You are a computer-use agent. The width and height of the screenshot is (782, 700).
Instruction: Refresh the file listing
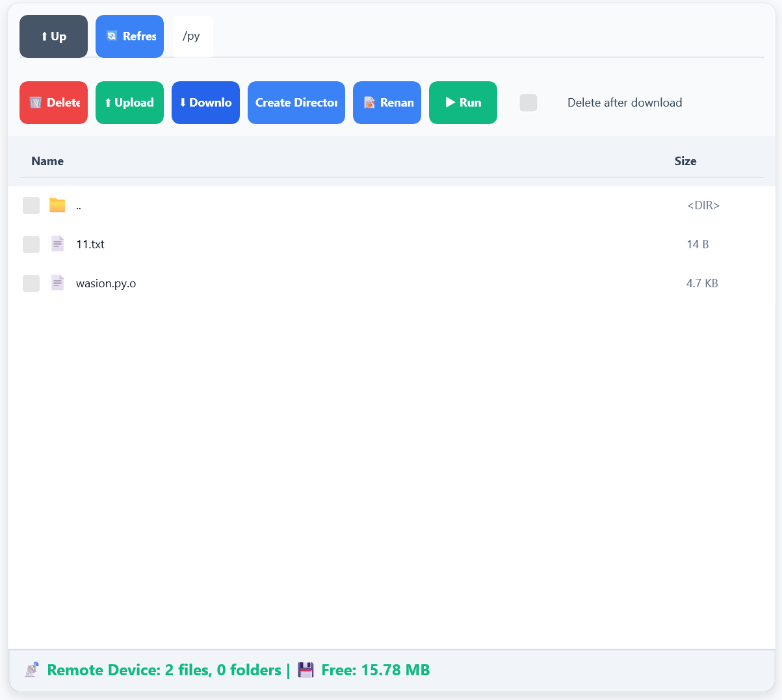point(129,36)
